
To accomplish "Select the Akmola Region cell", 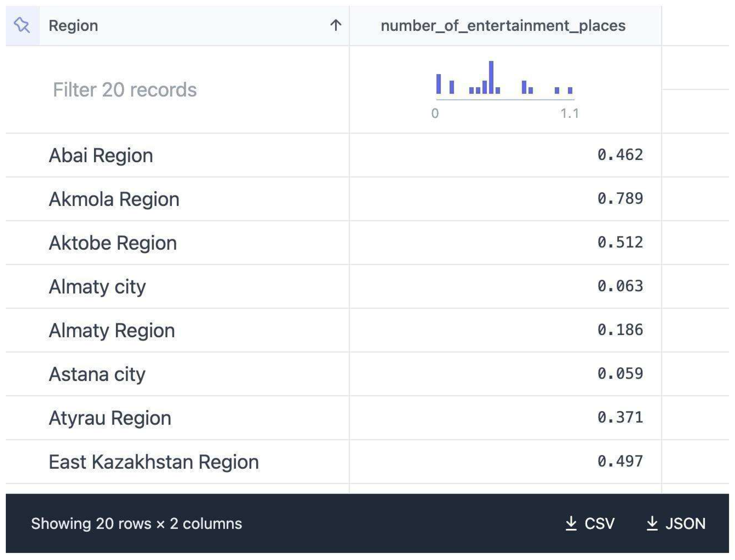I will (114, 199).
